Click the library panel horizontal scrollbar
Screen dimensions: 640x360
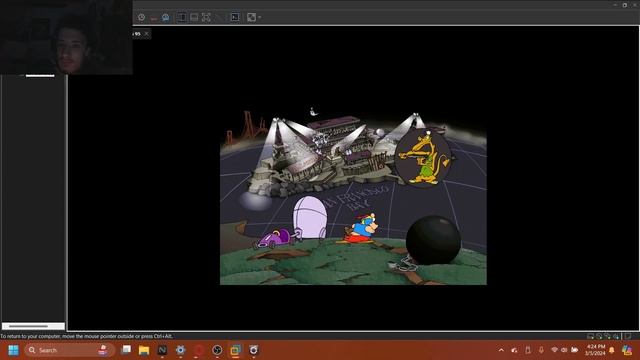33,326
